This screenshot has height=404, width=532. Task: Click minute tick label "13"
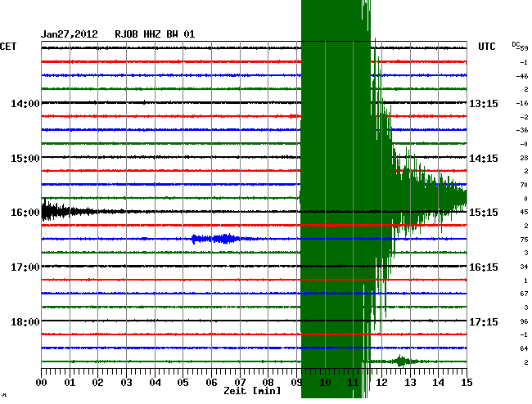(x=410, y=383)
